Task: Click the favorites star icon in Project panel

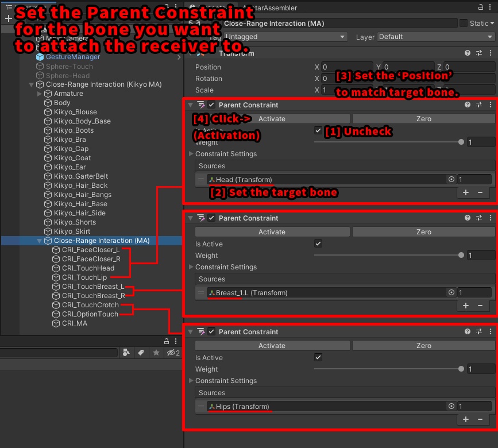Action: tap(156, 353)
